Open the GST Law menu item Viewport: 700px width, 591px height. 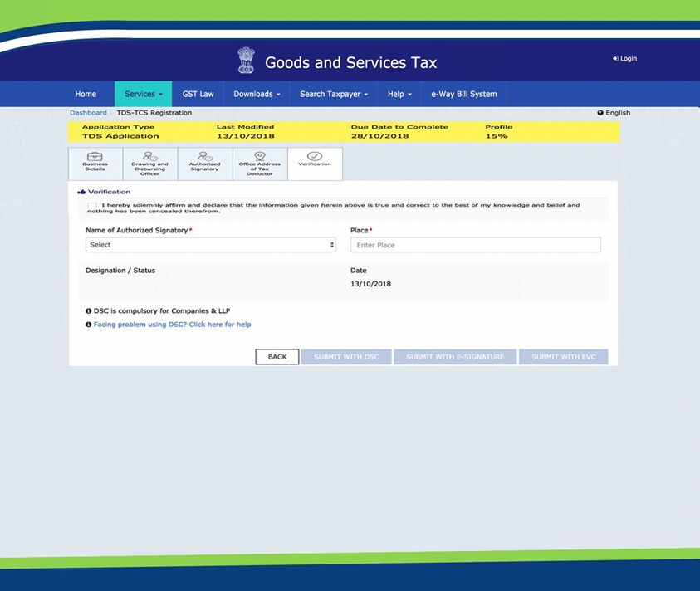click(198, 94)
